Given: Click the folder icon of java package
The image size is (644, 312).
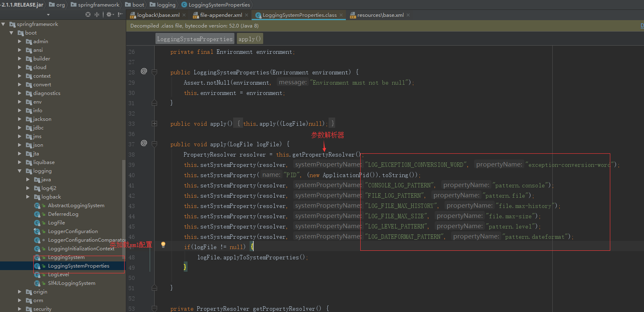Looking at the screenshot, I should click(x=37, y=180).
